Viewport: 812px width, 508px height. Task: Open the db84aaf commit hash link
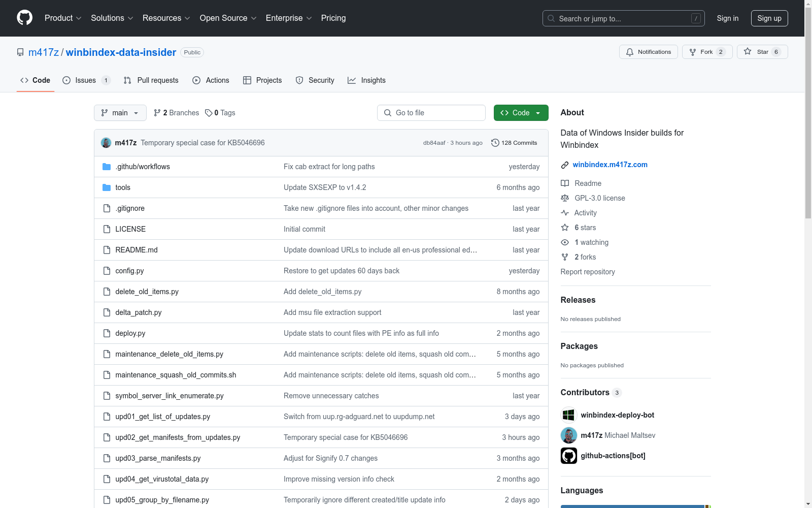pos(434,143)
